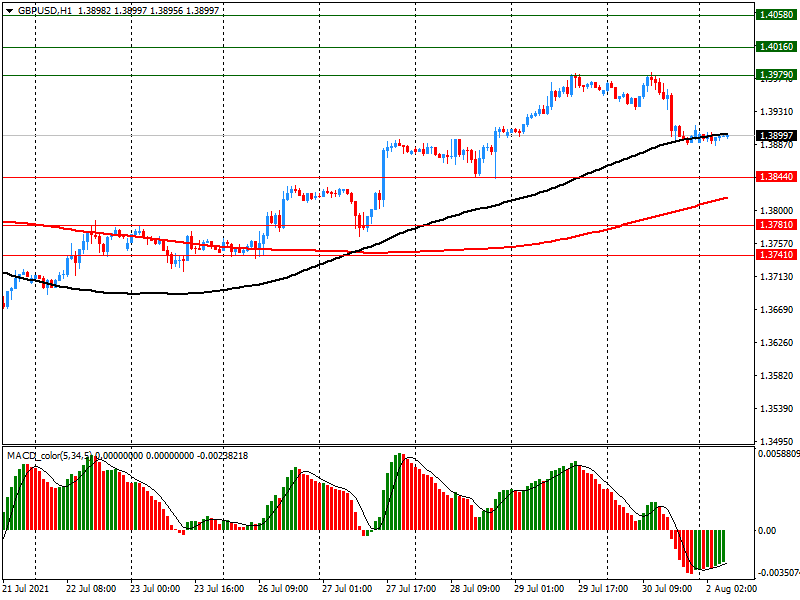The height and width of the screenshot is (600, 800).
Task: Click the current price label 1.38997
Action: [x=776, y=136]
